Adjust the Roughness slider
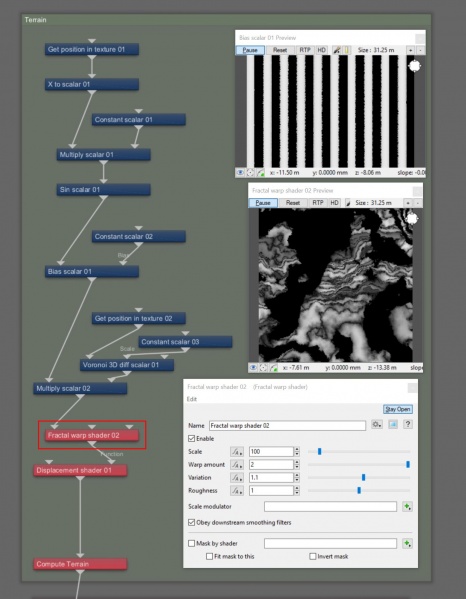This screenshot has width=466, height=599. [359, 491]
